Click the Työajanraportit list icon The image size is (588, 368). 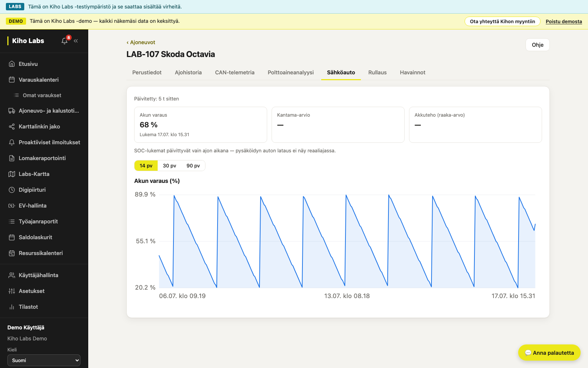pos(12,222)
